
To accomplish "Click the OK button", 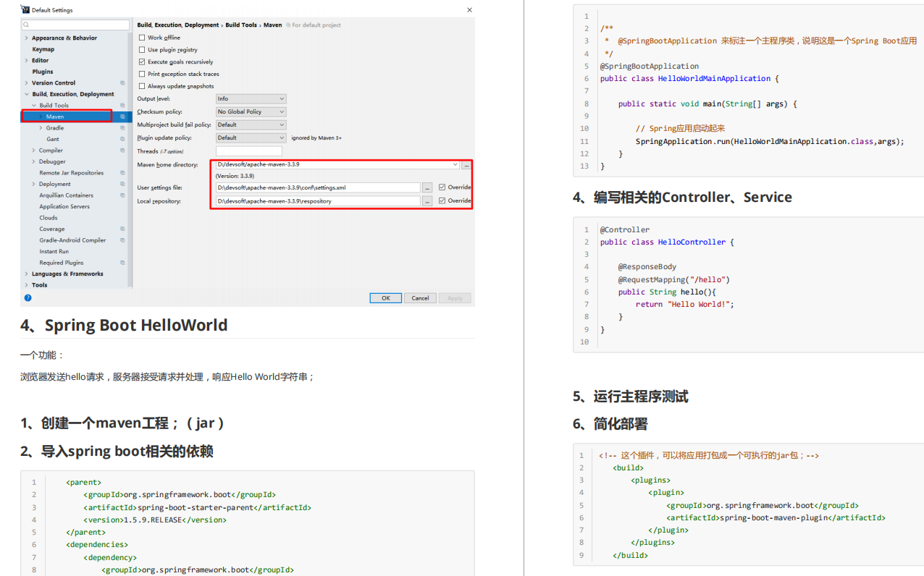I will (x=385, y=297).
